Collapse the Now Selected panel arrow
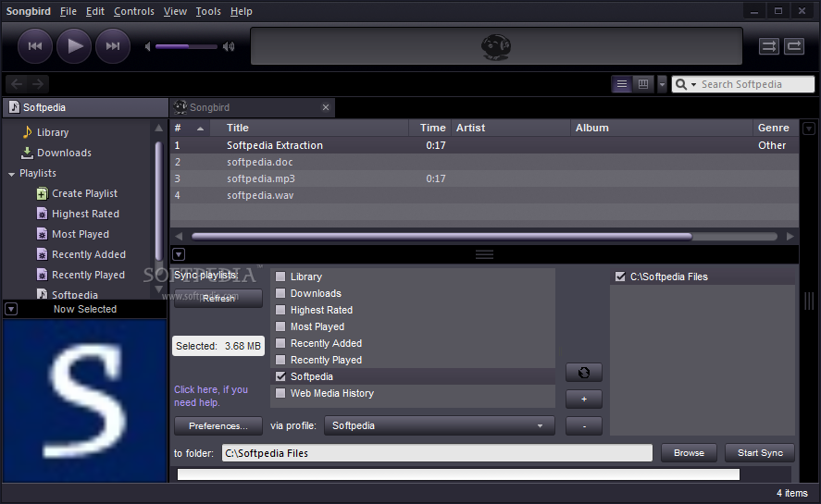The height and width of the screenshot is (504, 821). (11, 309)
